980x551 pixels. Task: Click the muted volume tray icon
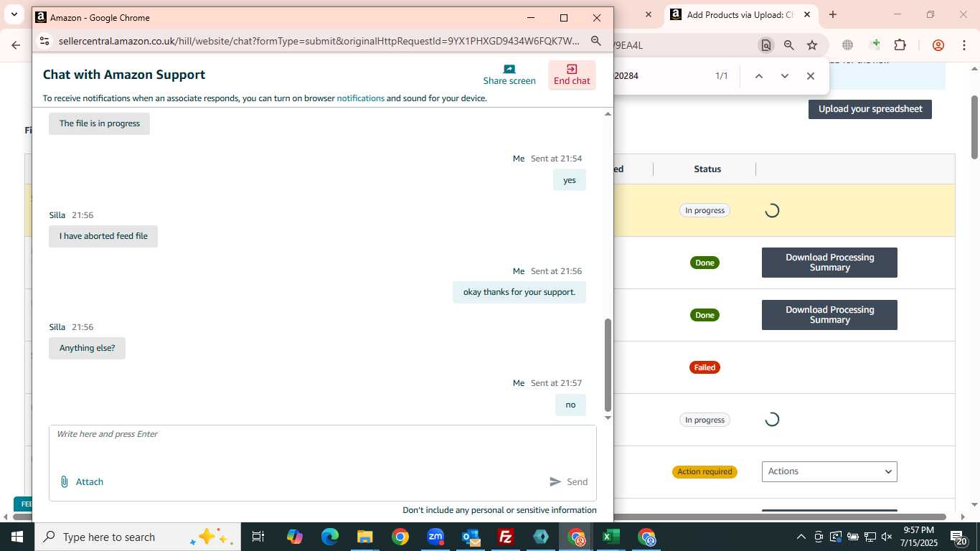click(887, 537)
